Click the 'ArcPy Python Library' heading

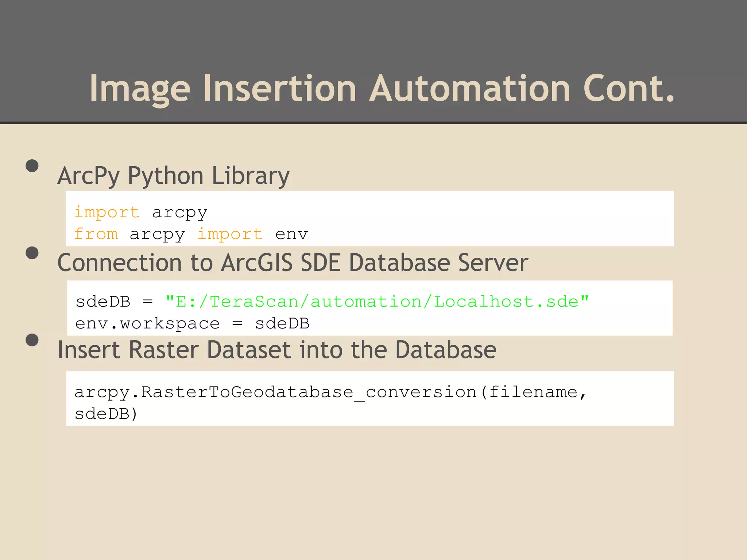tap(174, 176)
